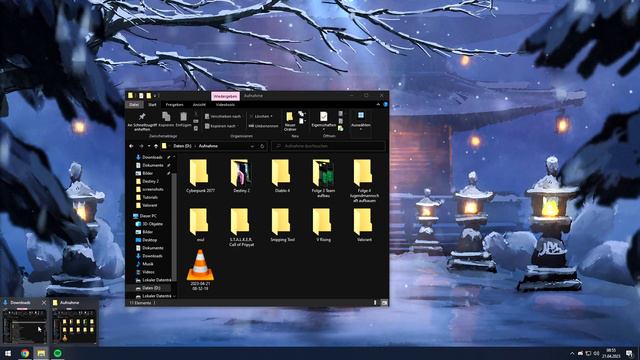The width and height of the screenshot is (640, 360).
Task: Expand the address bar history dropdown
Action: tap(252, 146)
